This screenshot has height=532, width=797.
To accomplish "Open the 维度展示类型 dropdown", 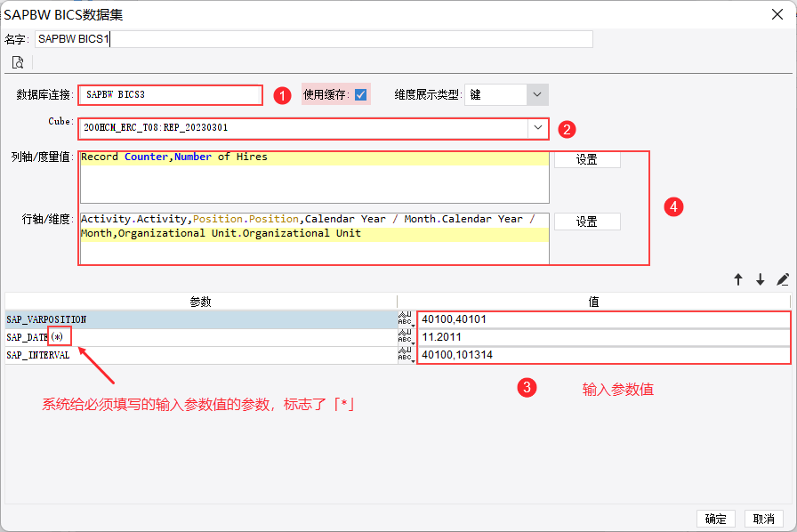I will (x=536, y=94).
